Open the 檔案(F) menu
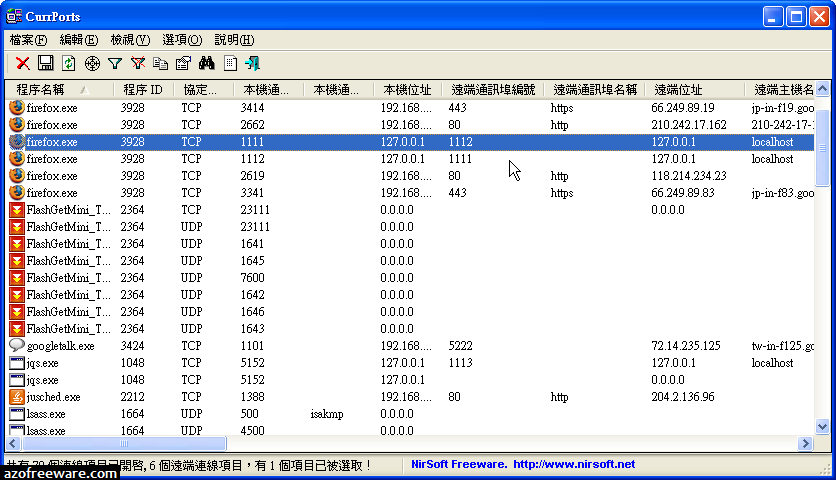This screenshot has width=836, height=480. (28, 40)
